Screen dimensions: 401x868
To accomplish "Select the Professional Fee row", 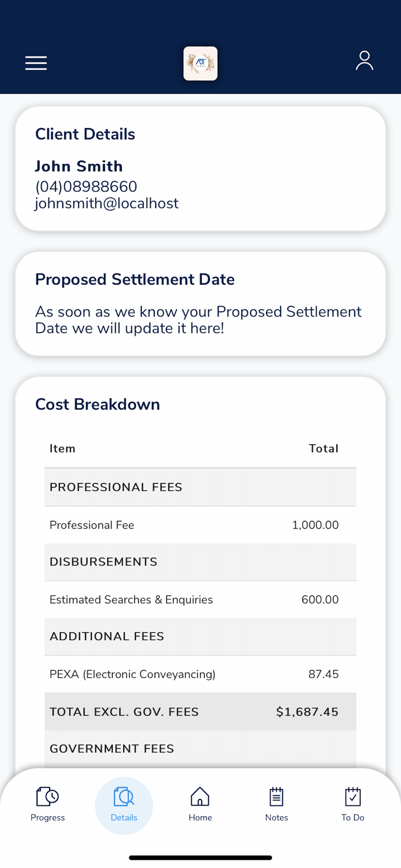I will coord(200,525).
